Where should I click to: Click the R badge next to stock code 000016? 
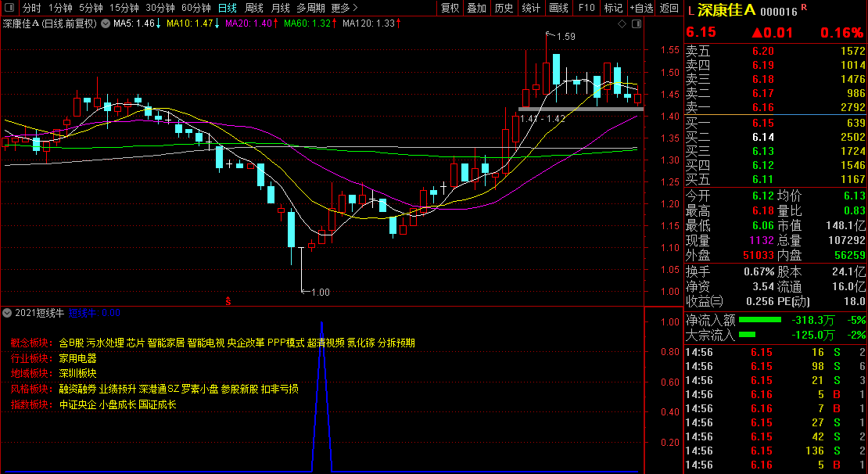[x=804, y=8]
